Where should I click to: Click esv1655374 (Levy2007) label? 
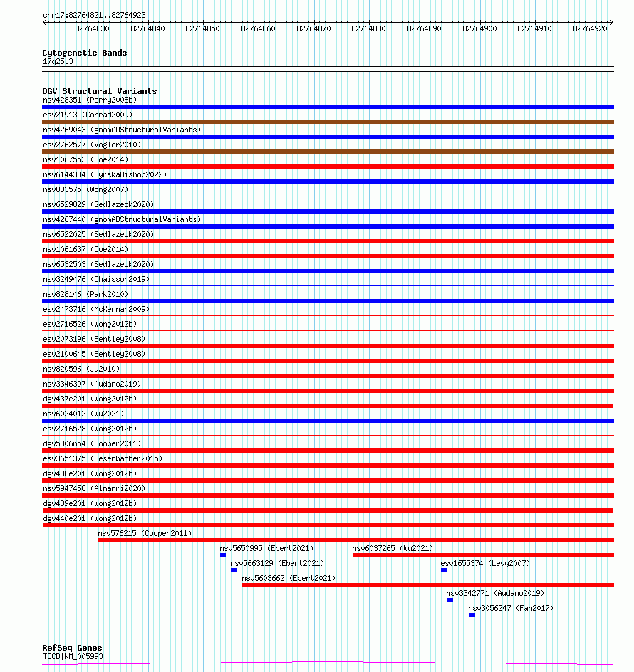click(x=485, y=564)
